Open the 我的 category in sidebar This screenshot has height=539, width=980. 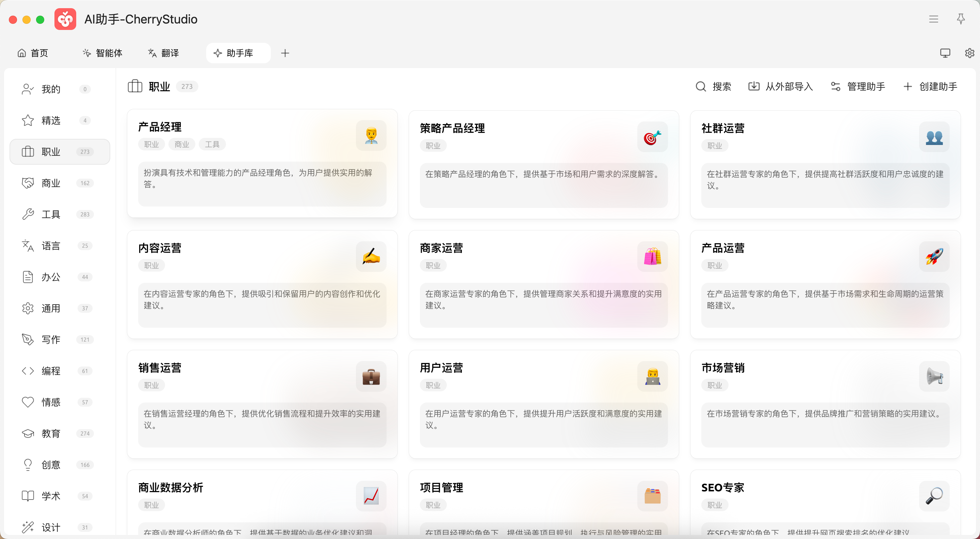(60, 89)
